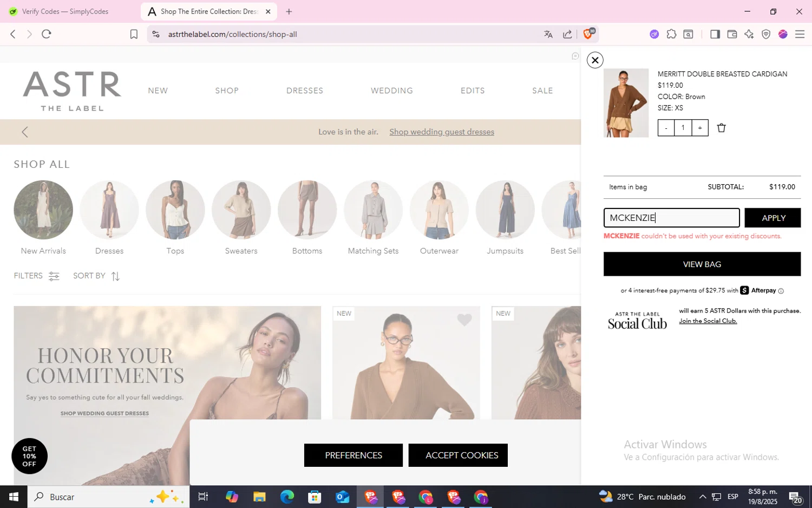This screenshot has width=812, height=508.
Task: Open File Explorer from the taskbar
Action: tap(259, 497)
